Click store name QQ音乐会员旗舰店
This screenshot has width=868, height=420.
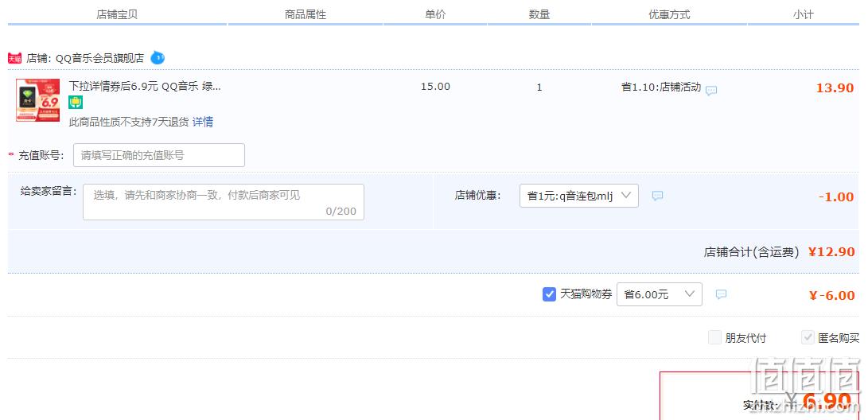tap(99, 58)
